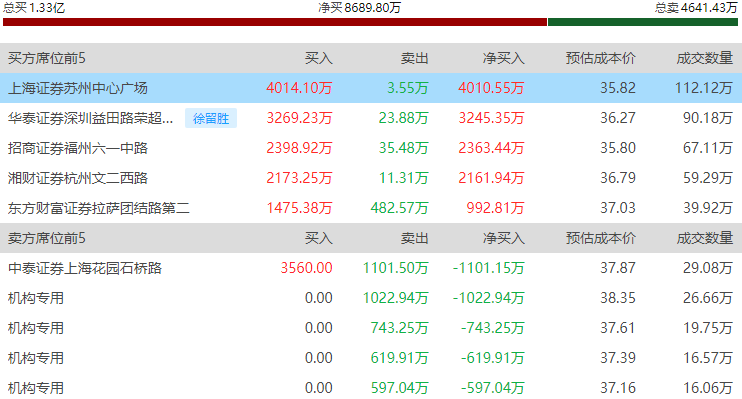
Task: Click the 卖方席位前5 section header
Action: coord(47,238)
